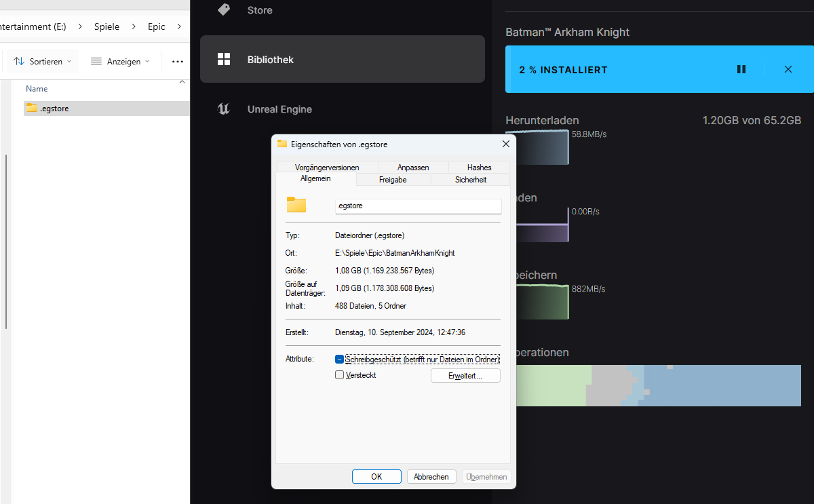Open the three-dots more options menu in Explorer
Screen dimensions: 814x504
click(178, 61)
